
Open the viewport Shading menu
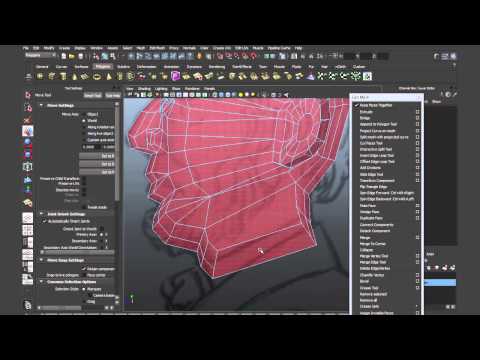click(x=144, y=89)
